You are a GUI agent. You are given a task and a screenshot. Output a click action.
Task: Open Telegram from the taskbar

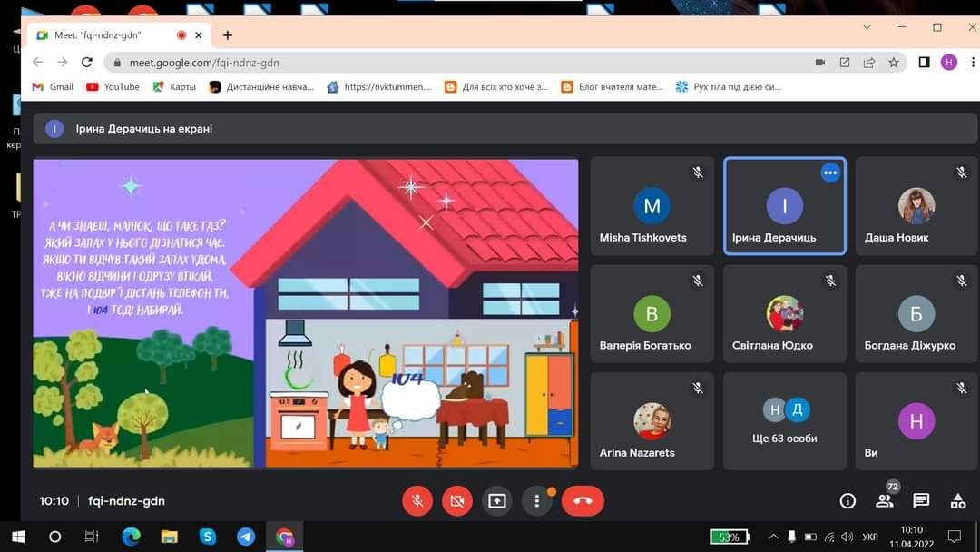(246, 537)
